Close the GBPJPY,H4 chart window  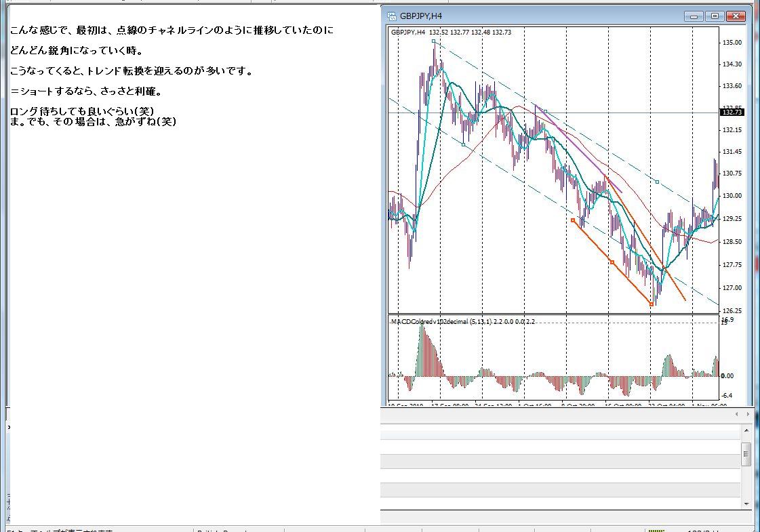pos(736,16)
